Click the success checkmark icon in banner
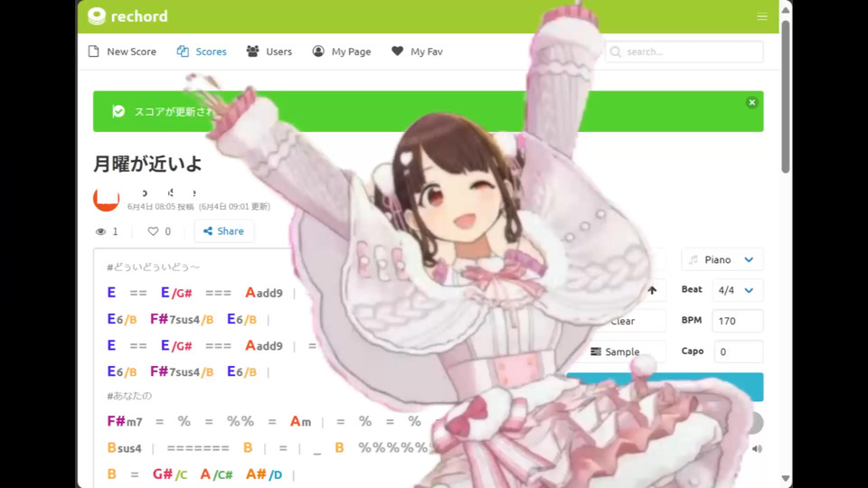Viewport: 868px width, 488px height. pos(118,111)
